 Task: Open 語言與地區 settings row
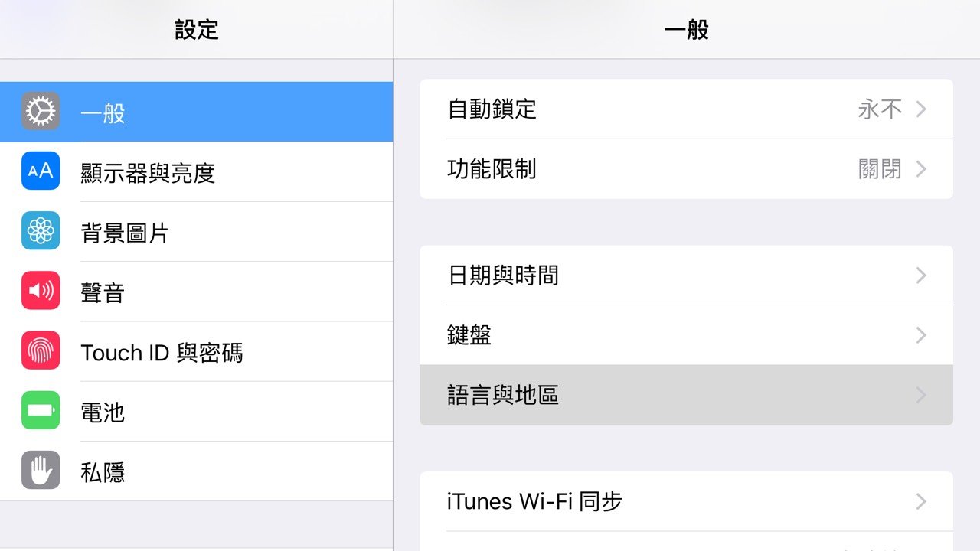(x=503, y=395)
